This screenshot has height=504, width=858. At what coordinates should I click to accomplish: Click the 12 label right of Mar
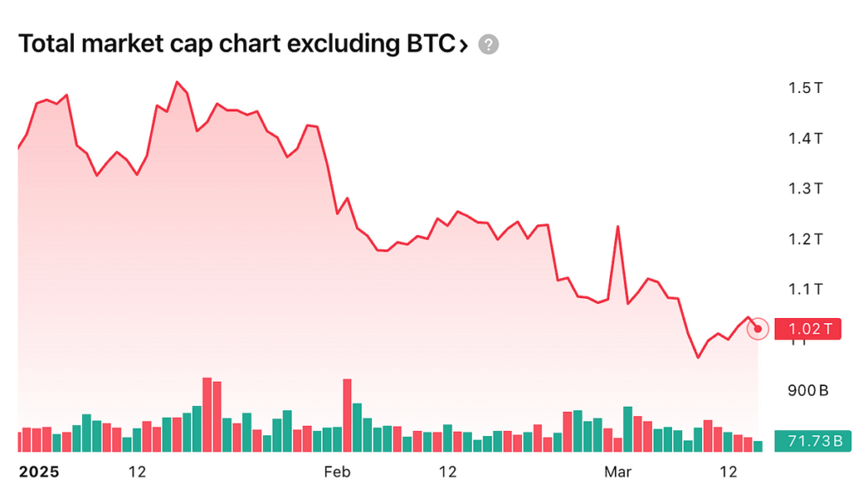click(728, 472)
